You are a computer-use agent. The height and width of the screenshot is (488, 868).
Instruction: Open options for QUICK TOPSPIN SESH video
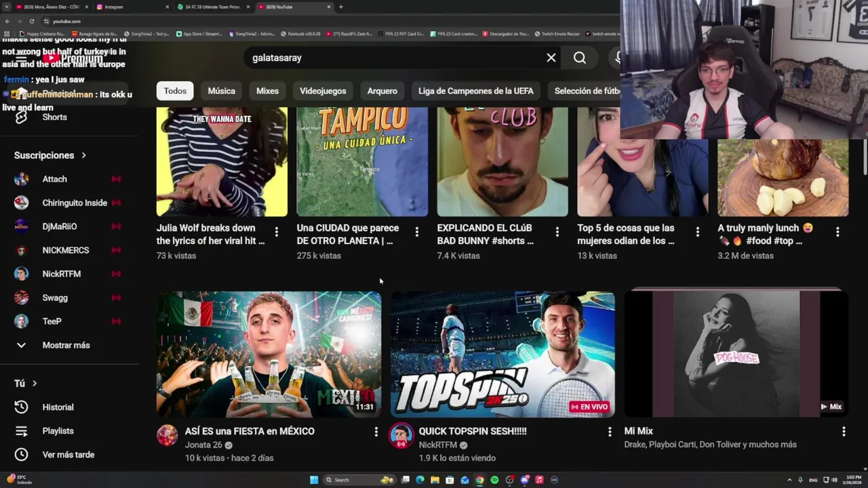(610, 432)
